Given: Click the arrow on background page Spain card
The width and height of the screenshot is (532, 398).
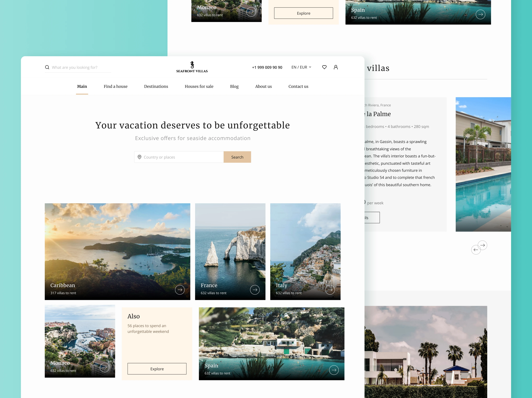Looking at the screenshot, I should pos(481,14).
